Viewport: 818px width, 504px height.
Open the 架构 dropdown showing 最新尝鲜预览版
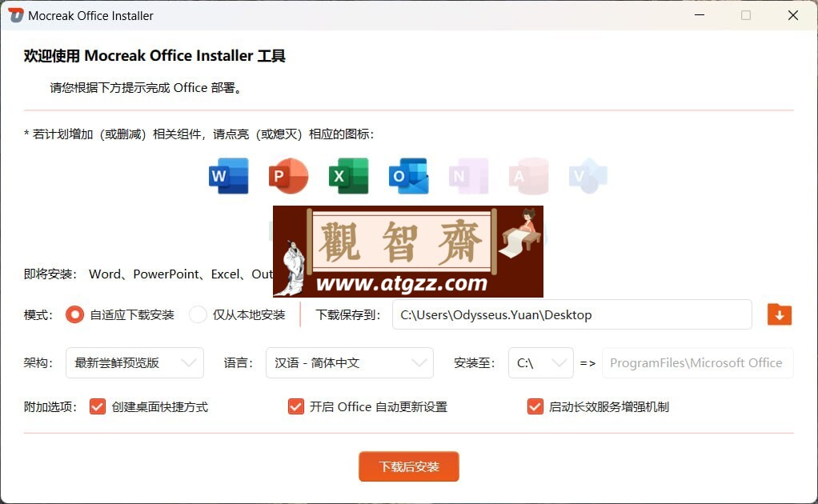pos(134,362)
